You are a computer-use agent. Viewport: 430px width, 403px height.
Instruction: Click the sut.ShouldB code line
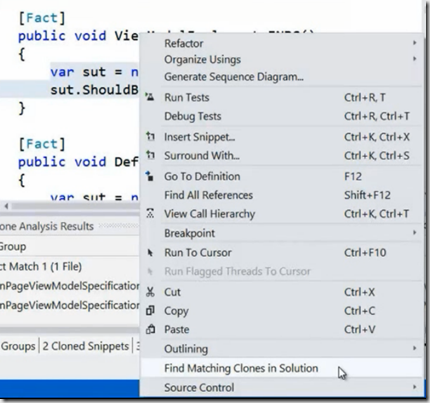pyautogui.click(x=94, y=90)
